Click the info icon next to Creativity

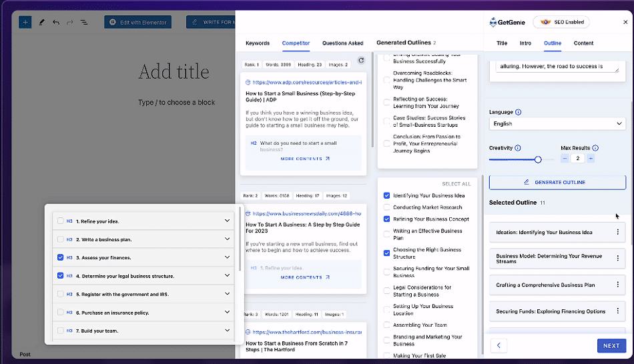tap(518, 148)
